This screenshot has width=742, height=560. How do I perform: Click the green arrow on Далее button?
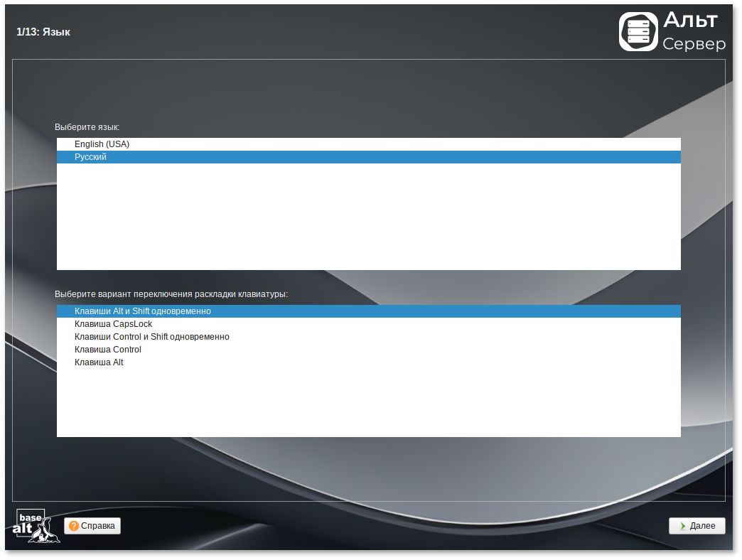tap(682, 526)
